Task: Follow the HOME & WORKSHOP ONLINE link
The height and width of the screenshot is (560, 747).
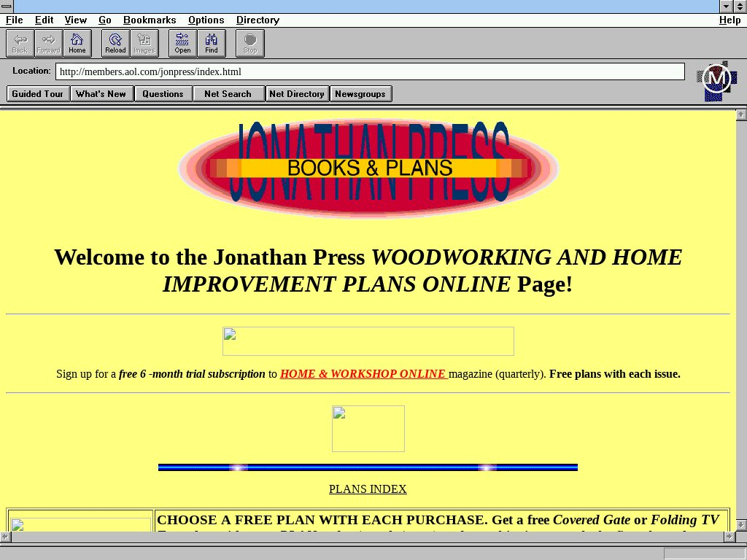Action: pyautogui.click(x=363, y=374)
